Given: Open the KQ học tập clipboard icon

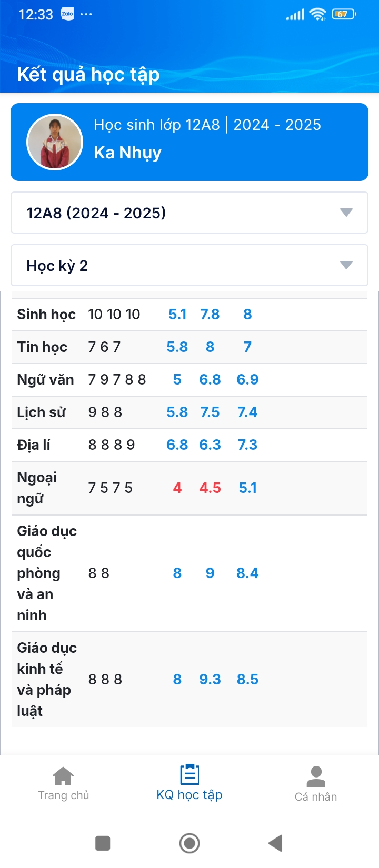Looking at the screenshot, I should [x=189, y=774].
